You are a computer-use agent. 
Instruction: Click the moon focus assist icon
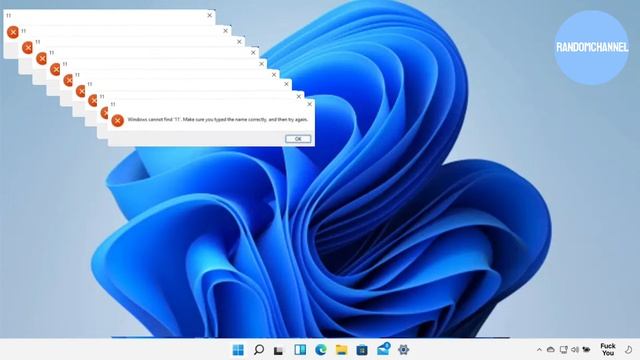click(x=629, y=350)
